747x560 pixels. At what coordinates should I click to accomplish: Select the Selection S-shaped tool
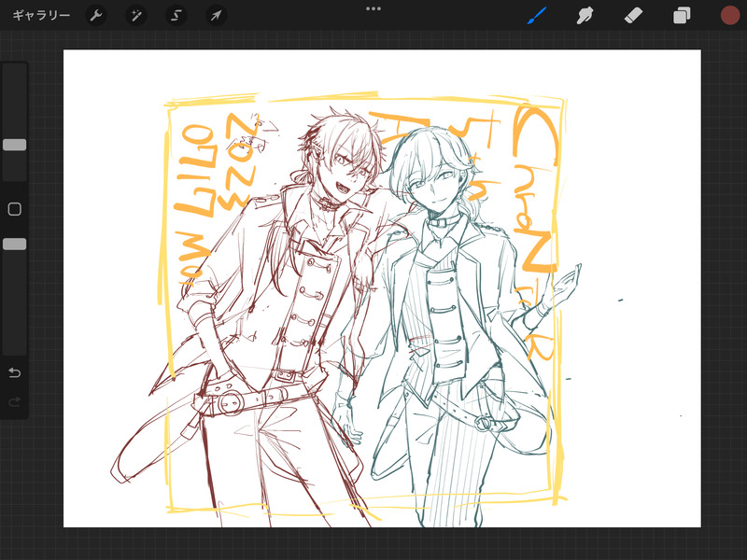[176, 16]
